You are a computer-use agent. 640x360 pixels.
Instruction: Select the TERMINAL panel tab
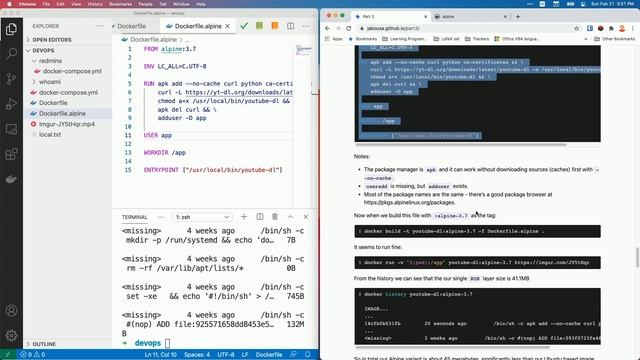point(134,217)
